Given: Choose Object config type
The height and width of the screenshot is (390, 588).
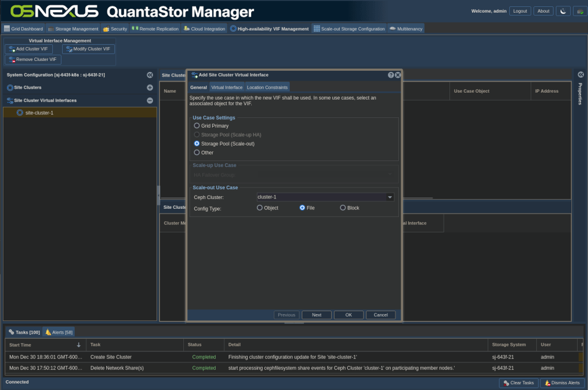Looking at the screenshot, I should 260,208.
